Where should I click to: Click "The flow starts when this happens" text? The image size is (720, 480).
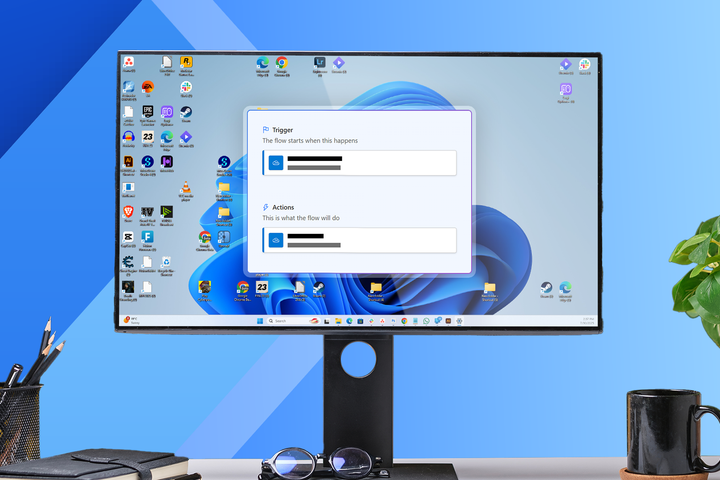coord(310,141)
